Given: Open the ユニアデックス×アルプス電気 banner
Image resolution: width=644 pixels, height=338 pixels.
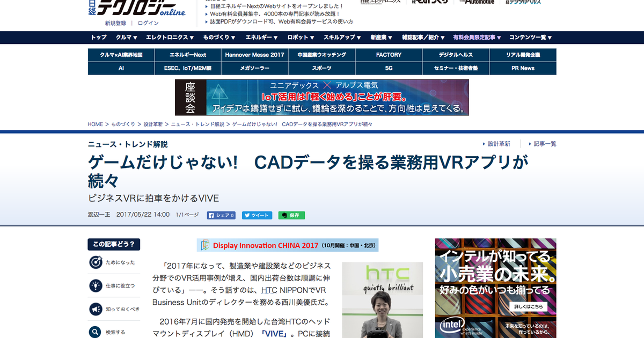Looking at the screenshot, I should 322,98.
